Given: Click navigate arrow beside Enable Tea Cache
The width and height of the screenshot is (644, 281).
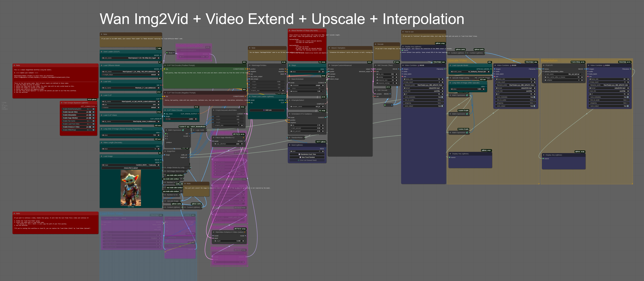Looking at the screenshot, I should pyautogui.click(x=94, y=121).
